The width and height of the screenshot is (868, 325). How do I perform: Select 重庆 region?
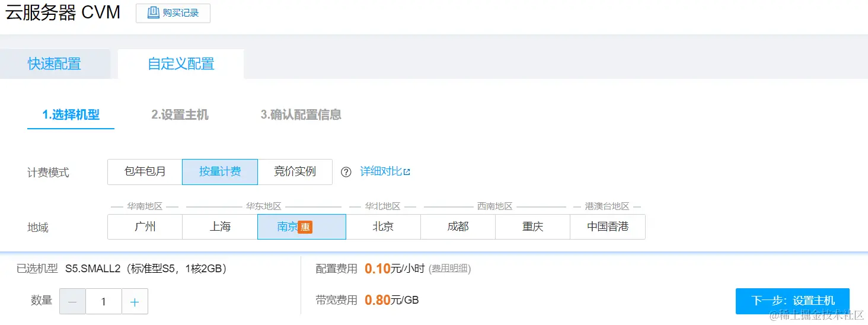pos(532,227)
